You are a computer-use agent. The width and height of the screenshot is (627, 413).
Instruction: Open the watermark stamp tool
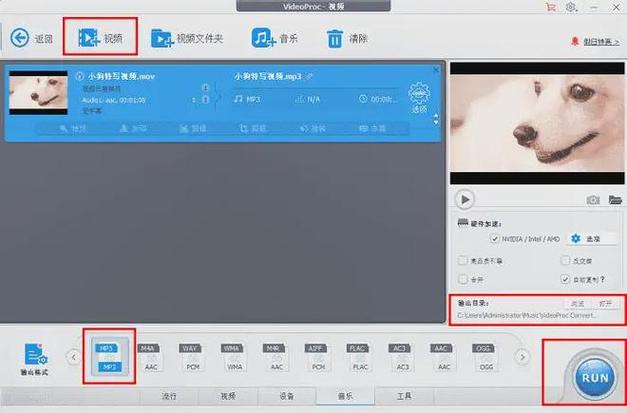(x=133, y=128)
